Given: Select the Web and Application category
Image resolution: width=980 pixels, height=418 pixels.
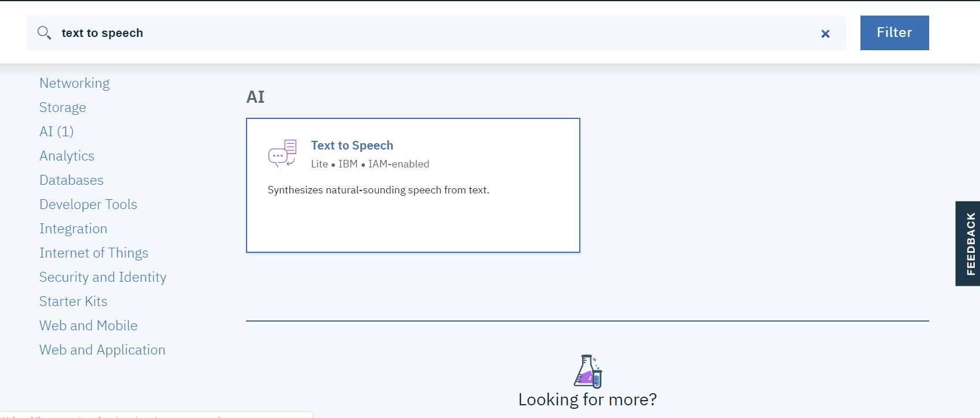Looking at the screenshot, I should pos(102,350).
